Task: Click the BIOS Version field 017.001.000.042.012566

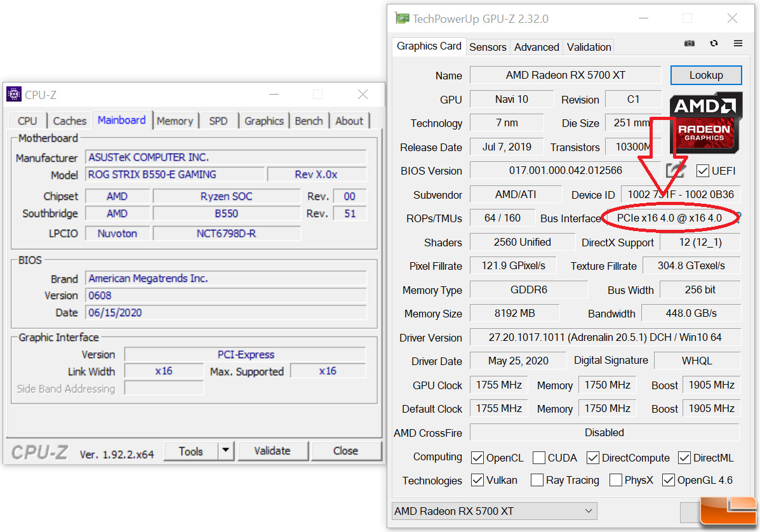Action: tap(566, 171)
